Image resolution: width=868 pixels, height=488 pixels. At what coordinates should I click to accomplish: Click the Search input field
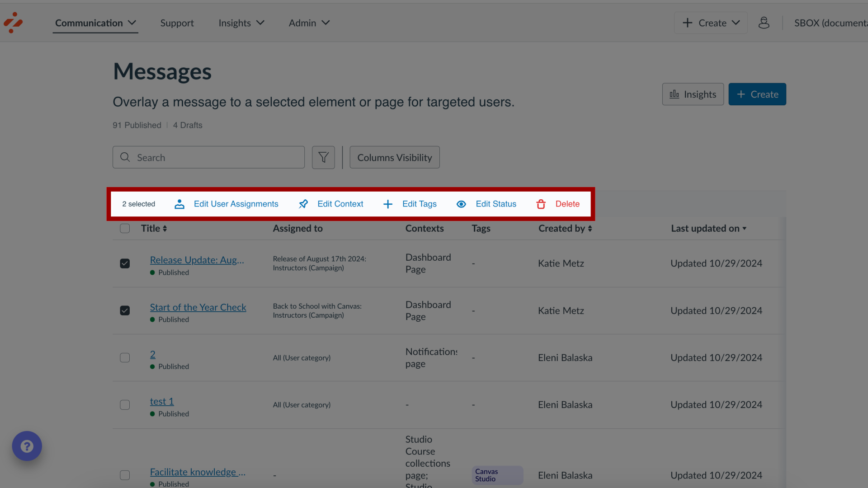pyautogui.click(x=209, y=157)
